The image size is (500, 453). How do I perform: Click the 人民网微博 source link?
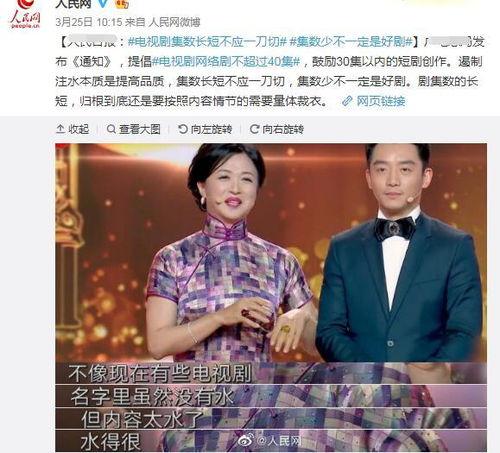click(174, 22)
